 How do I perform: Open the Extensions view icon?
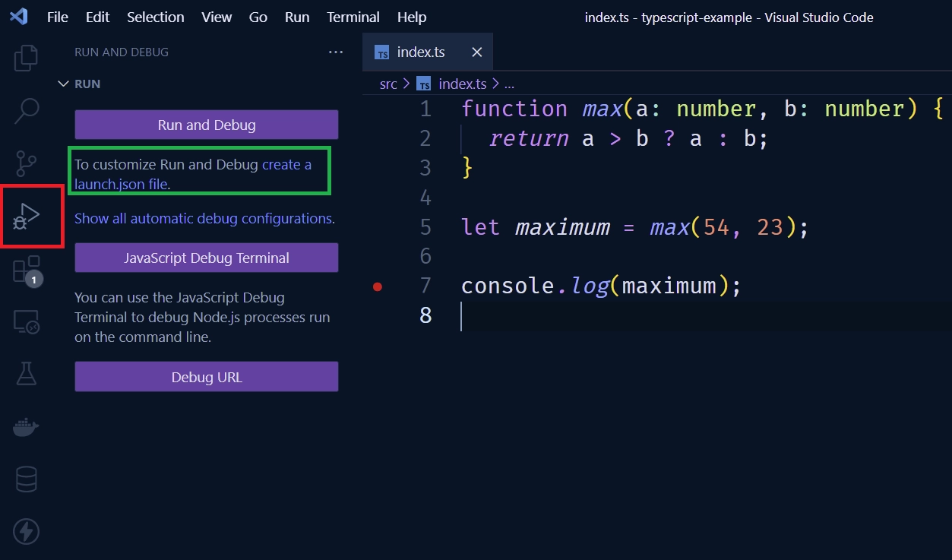27,270
